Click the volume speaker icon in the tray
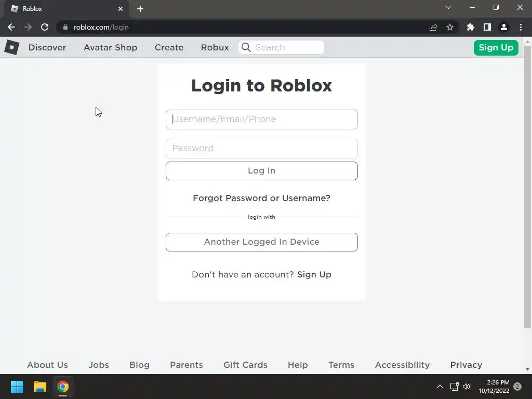 click(x=467, y=387)
